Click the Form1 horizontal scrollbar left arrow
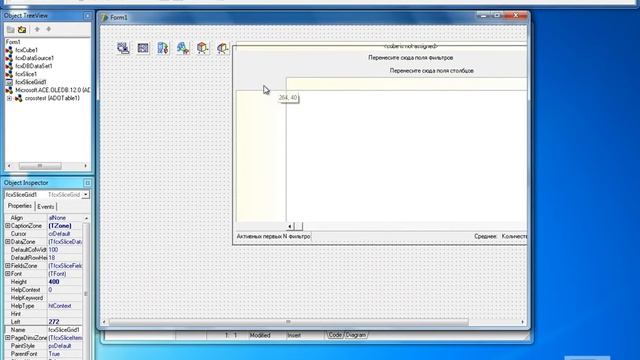 coord(104,322)
